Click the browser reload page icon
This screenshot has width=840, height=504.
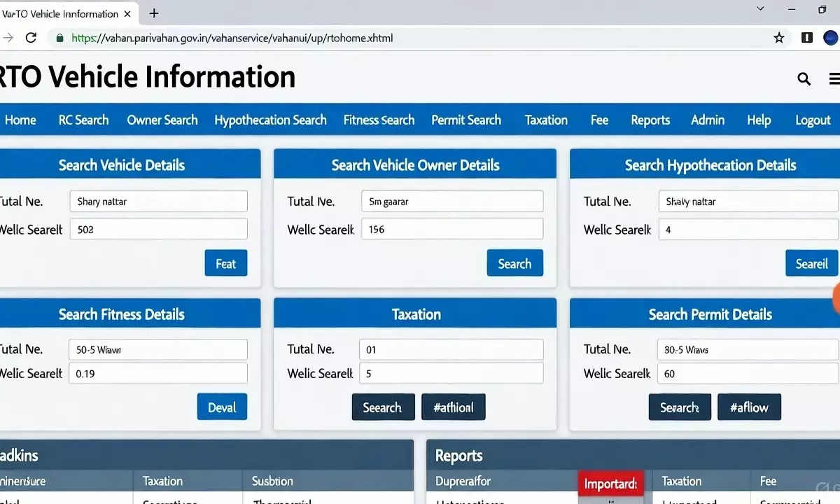pos(31,38)
